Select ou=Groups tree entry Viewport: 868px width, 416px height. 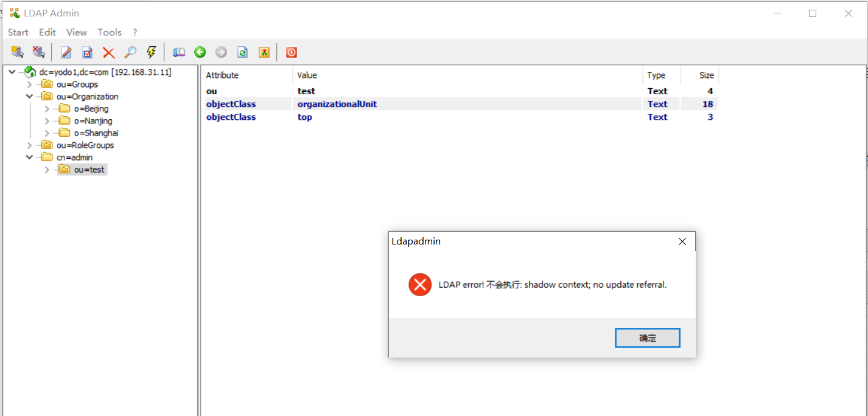[77, 85]
